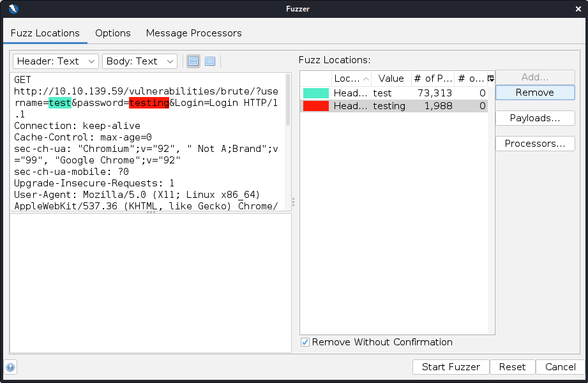This screenshot has height=383, width=588.
Task: Click the Remove button
Action: pyautogui.click(x=534, y=93)
